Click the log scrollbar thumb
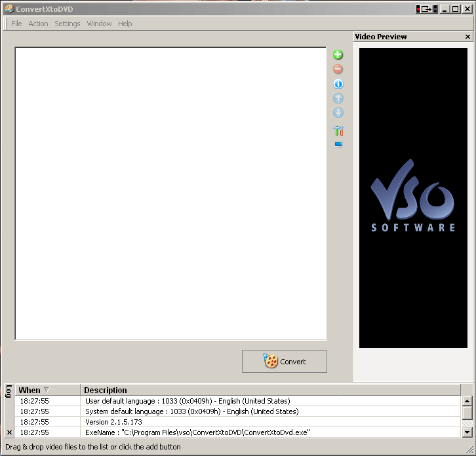Image resolution: width=476 pixels, height=456 pixels. (467, 413)
